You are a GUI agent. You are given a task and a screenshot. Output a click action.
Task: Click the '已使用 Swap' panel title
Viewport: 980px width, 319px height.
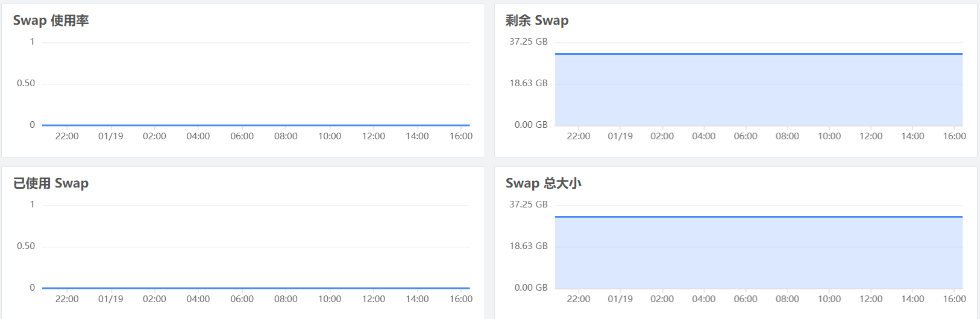pos(51,183)
